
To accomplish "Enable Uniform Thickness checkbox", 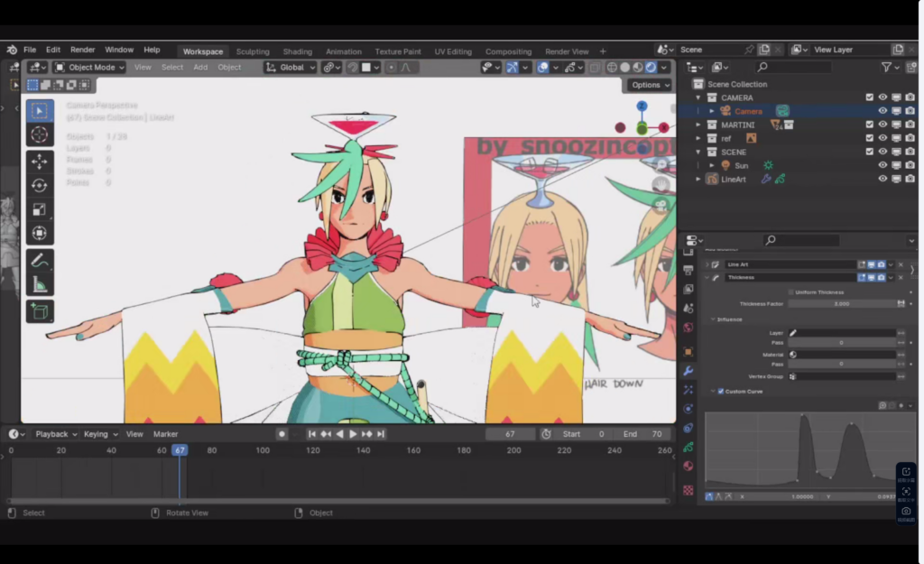I will [790, 292].
